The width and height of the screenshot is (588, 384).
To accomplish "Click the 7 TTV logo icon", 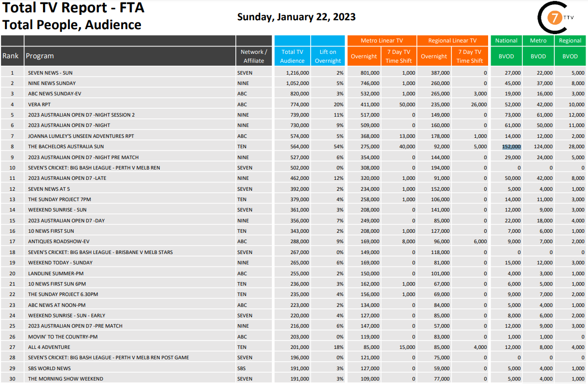I will point(556,18).
